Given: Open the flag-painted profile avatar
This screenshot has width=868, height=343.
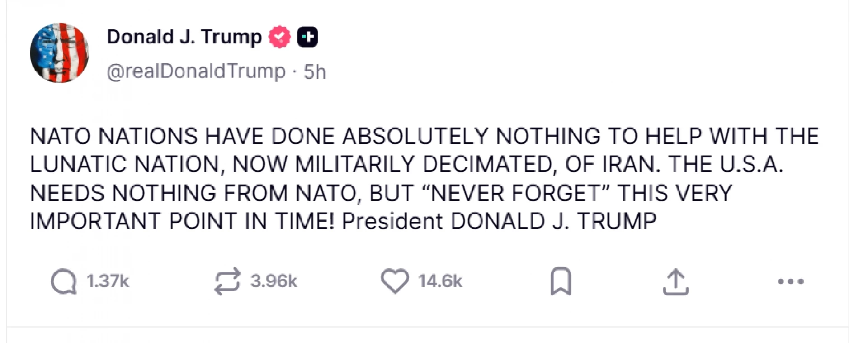Looking at the screenshot, I should [x=59, y=52].
